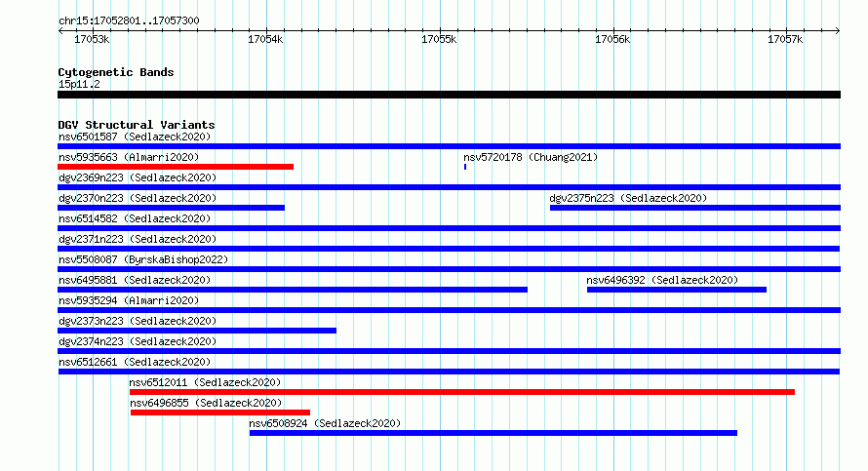Screen dimensions: 868x471
Task: Click the 15p11.2 band label
Action: click(79, 84)
